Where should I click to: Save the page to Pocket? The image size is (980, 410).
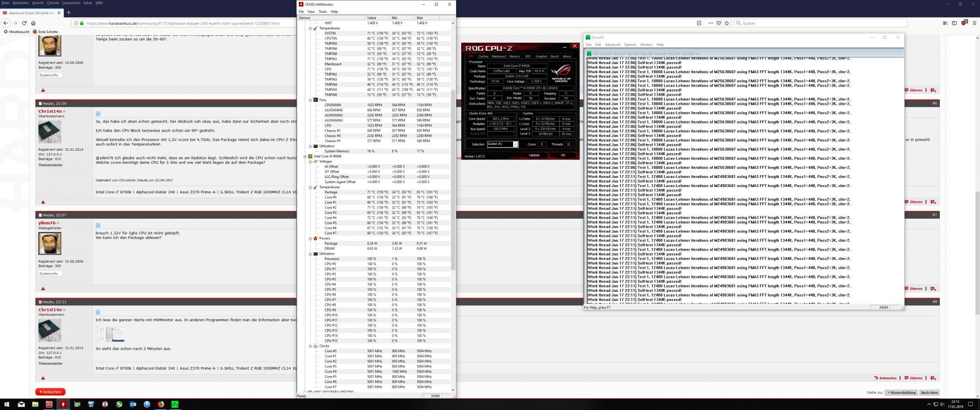pyautogui.click(x=719, y=23)
